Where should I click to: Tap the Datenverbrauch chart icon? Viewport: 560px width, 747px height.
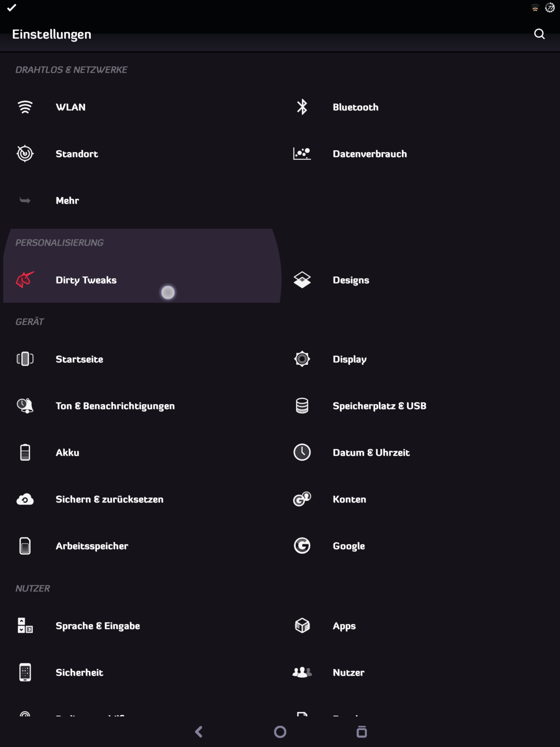click(302, 154)
